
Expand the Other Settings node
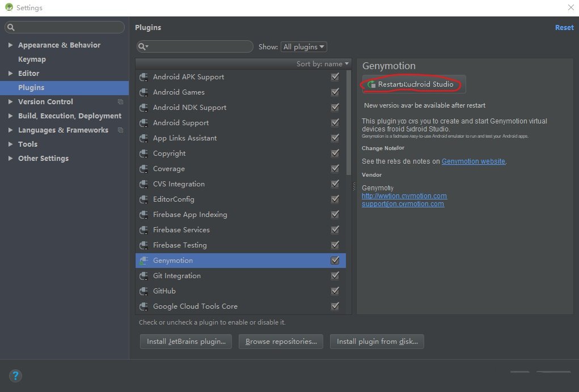point(10,158)
